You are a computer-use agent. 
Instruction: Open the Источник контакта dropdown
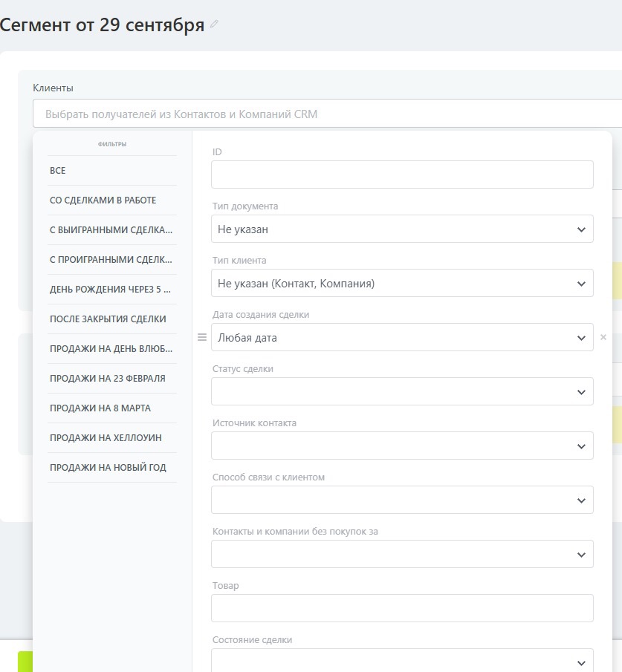click(x=402, y=446)
